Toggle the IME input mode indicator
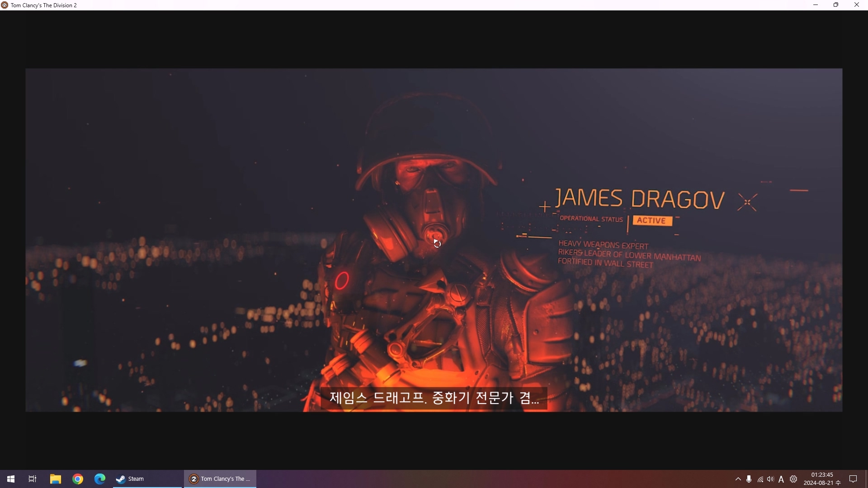 (x=781, y=479)
